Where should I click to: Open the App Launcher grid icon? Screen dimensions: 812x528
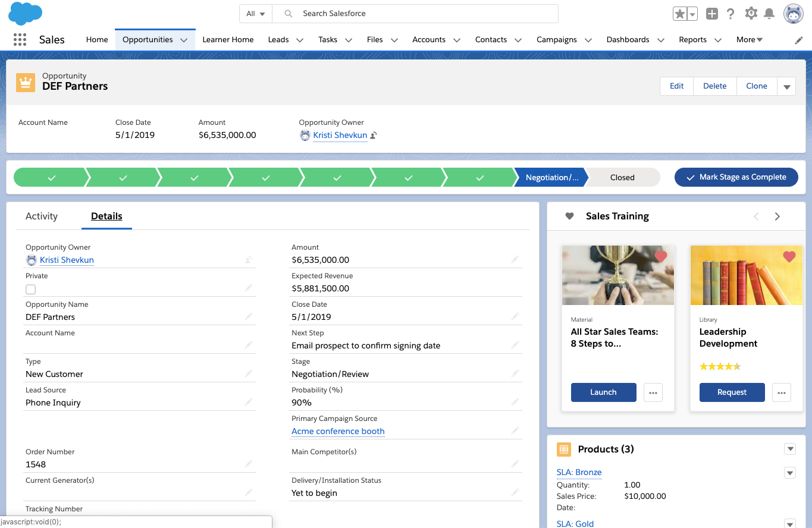click(20, 40)
